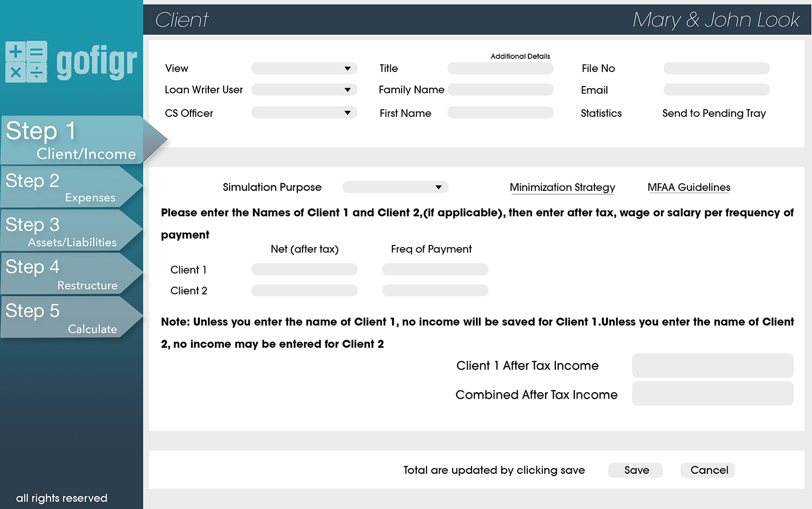Screen dimensions: 812x509
Task: Open the CS Officer dropdown
Action: click(x=304, y=113)
